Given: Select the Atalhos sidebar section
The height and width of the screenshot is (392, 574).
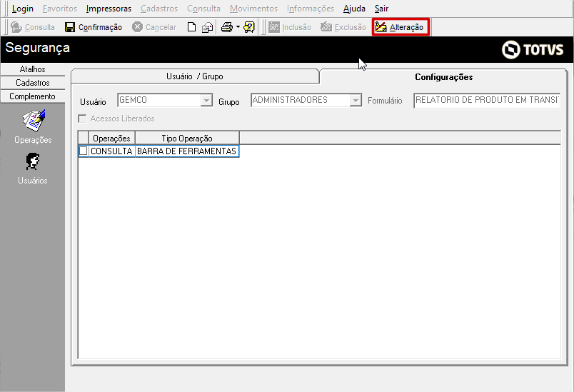Looking at the screenshot, I should pos(33,69).
